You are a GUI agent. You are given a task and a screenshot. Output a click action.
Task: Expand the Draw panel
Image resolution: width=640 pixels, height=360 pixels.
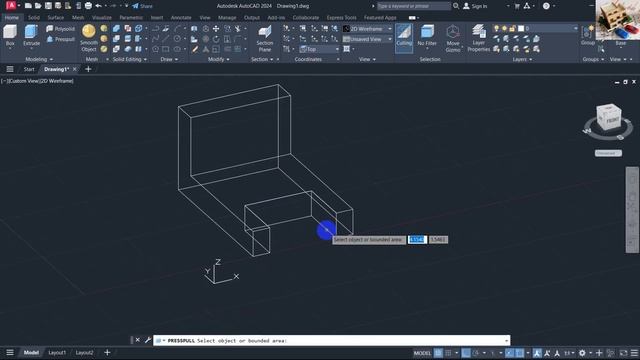coord(169,59)
